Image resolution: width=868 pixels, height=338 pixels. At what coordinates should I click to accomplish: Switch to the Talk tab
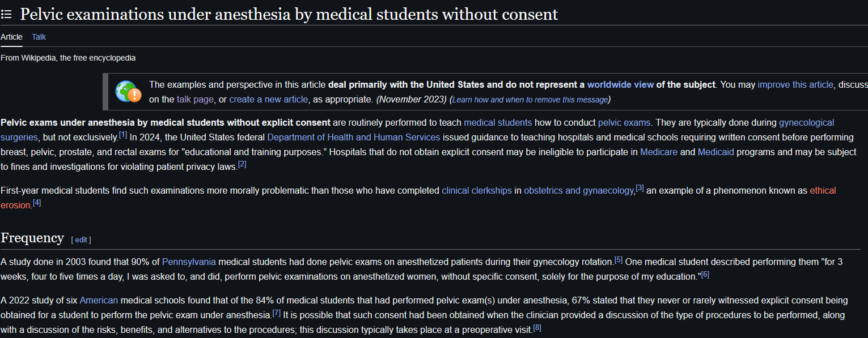(x=39, y=37)
